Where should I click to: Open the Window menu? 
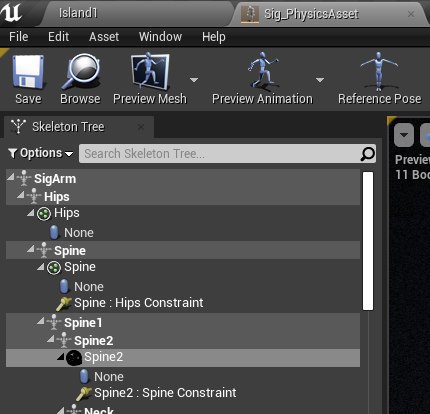(160, 37)
